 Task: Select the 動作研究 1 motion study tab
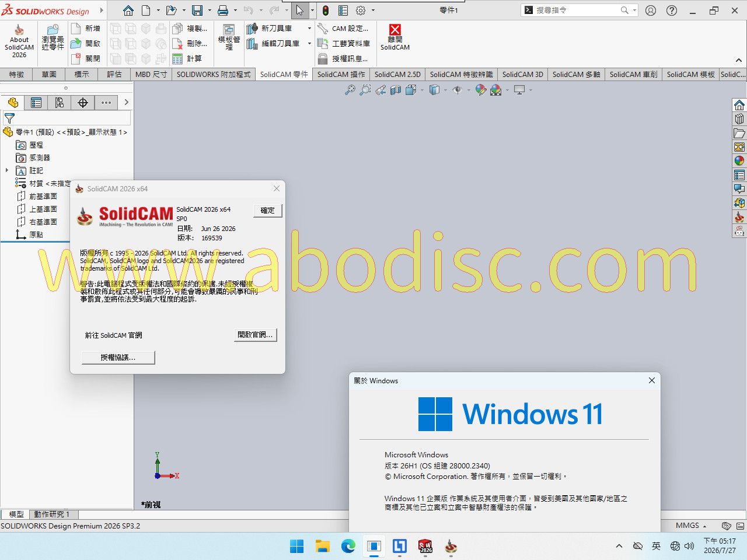[52, 514]
